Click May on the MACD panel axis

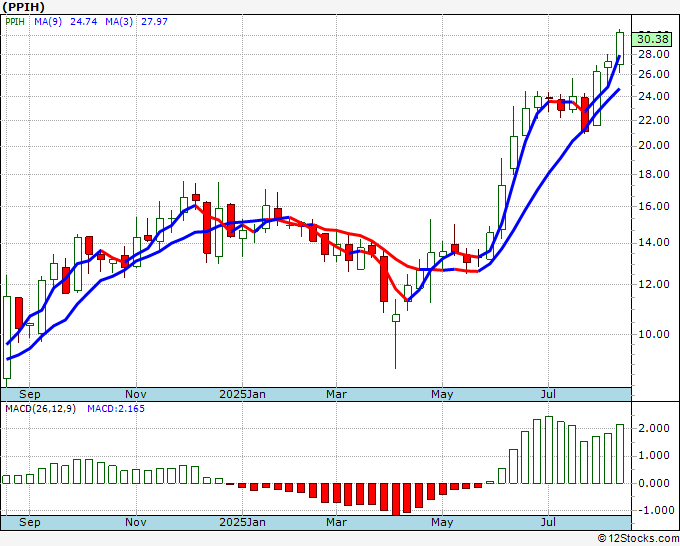point(442,522)
